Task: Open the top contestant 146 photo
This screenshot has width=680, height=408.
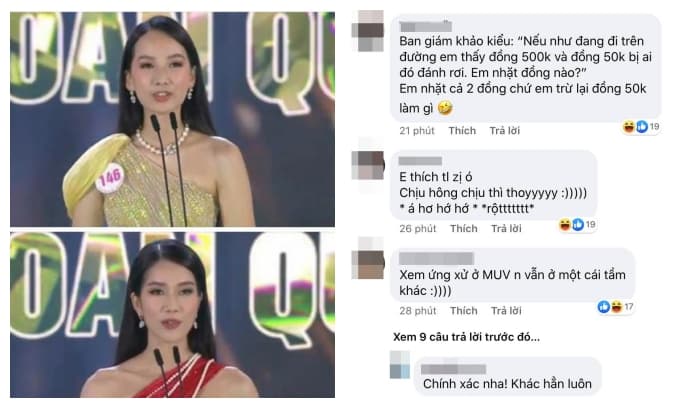Action: click(x=173, y=119)
